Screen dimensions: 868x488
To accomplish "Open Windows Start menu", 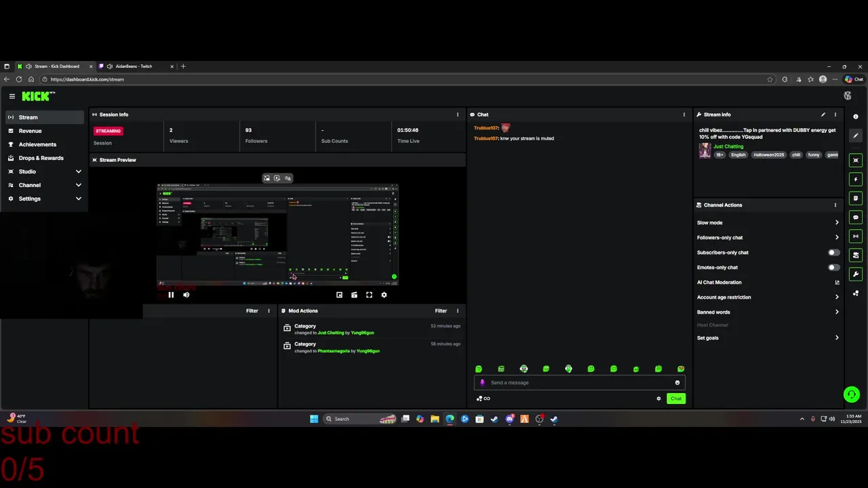I will tap(314, 419).
